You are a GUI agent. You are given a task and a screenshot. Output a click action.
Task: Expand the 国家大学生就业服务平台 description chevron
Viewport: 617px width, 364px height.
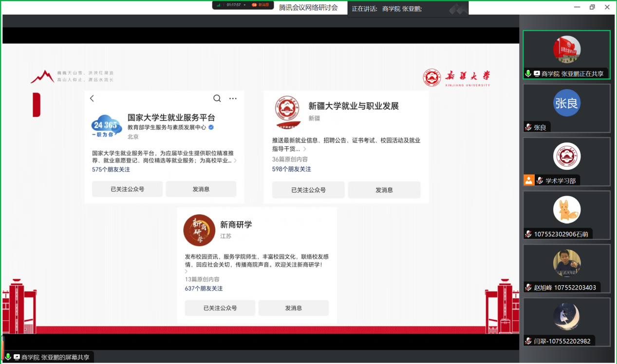[x=235, y=161]
